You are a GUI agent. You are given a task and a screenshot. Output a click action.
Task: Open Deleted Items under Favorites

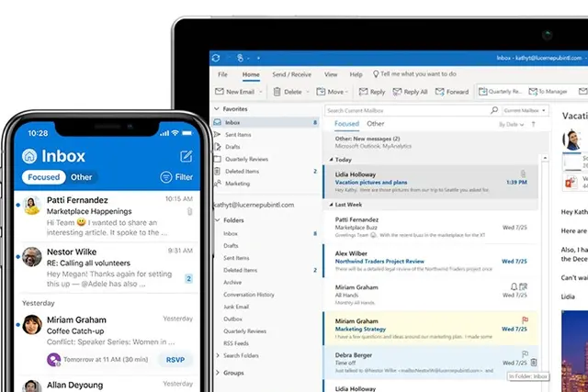[x=242, y=172]
